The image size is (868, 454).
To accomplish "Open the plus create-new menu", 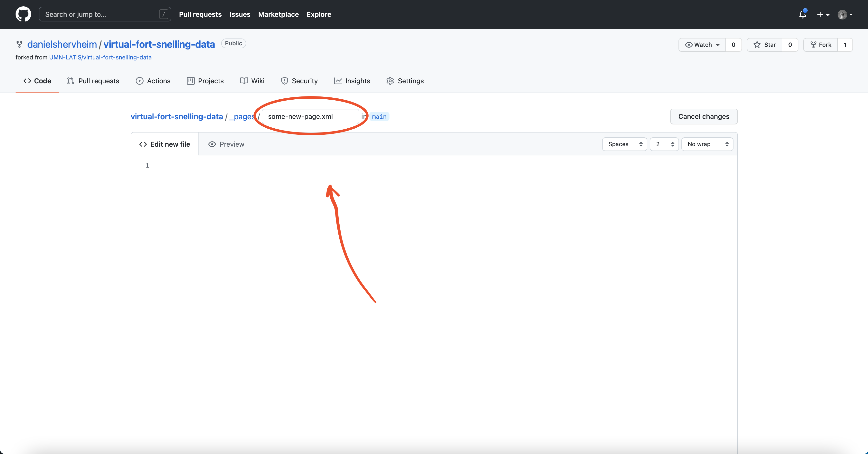I will click(x=823, y=15).
